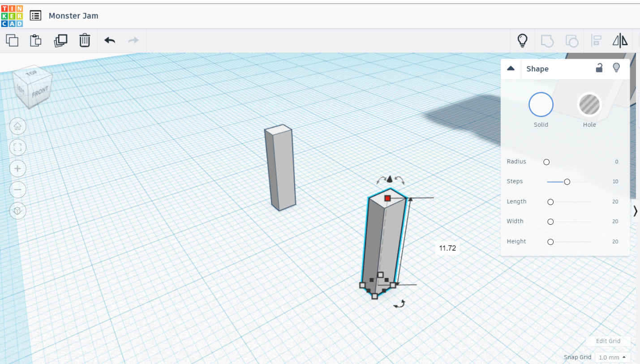Set shape to Solid
Viewport: 640px width, 364px height.
point(541,105)
